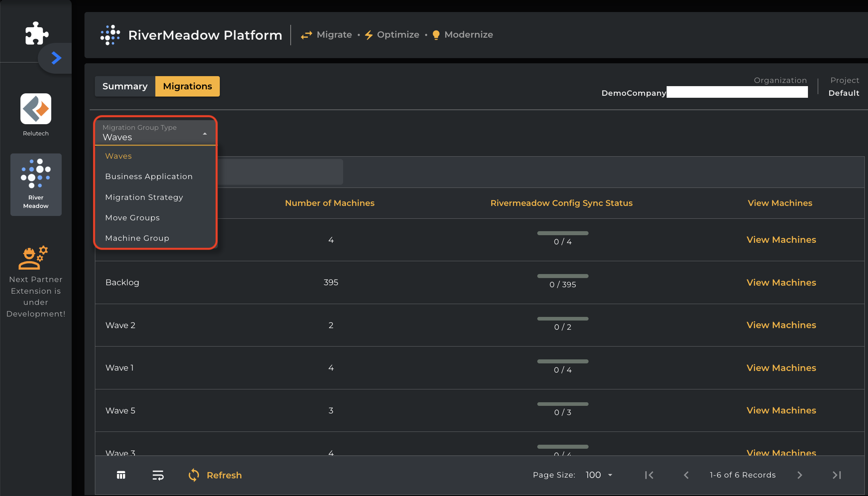Screen dimensions: 868x496
Task: Open the Page Size 100 dropdown
Action: (x=599, y=475)
